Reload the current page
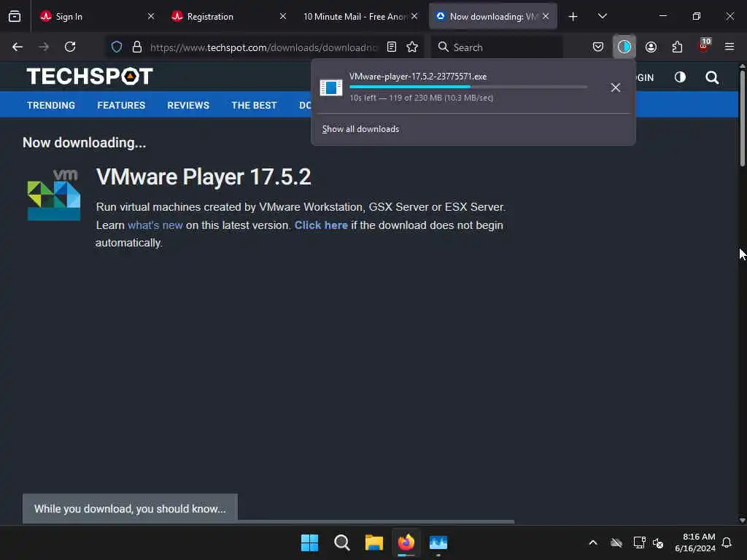The height and width of the screenshot is (560, 747). [70, 47]
